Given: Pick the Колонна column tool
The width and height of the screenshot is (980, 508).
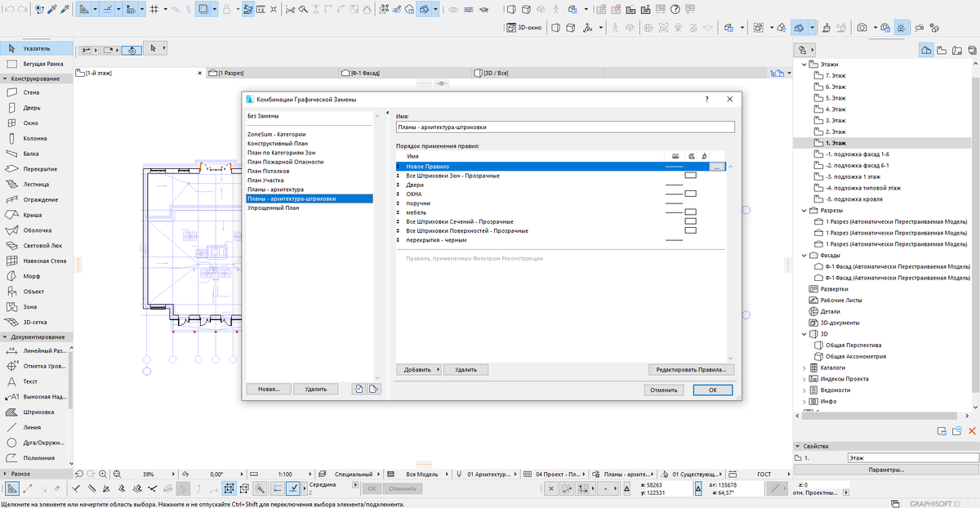Looking at the screenshot, I should [36, 138].
